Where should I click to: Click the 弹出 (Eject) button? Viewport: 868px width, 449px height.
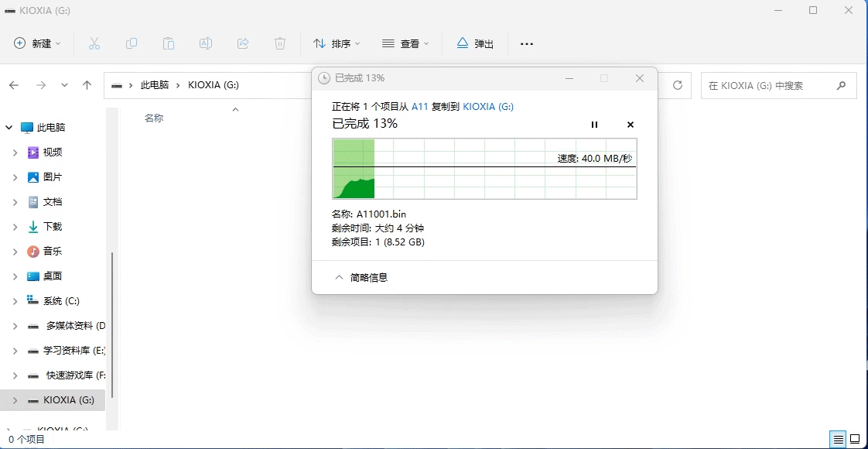(475, 43)
